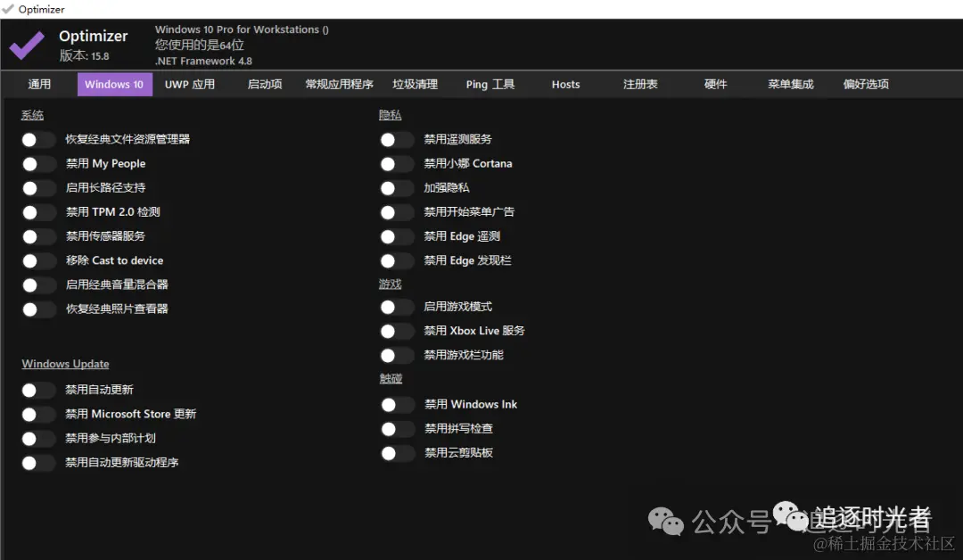
Task: Enable the 启用长路径支持 switch
Action: click(x=38, y=188)
